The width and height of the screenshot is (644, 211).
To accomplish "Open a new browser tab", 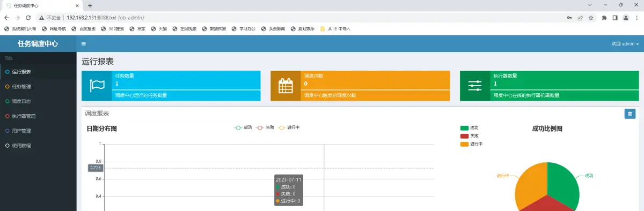I will [x=90, y=5].
